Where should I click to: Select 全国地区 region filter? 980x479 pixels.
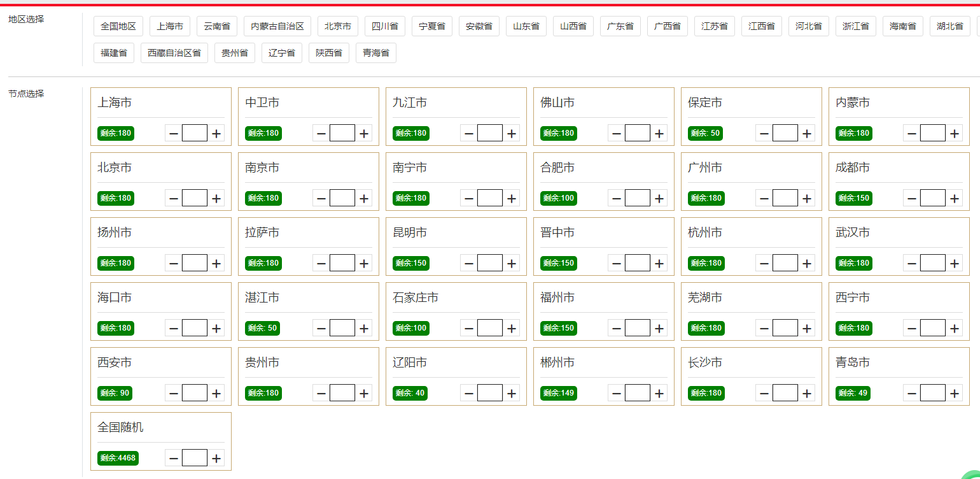(118, 26)
